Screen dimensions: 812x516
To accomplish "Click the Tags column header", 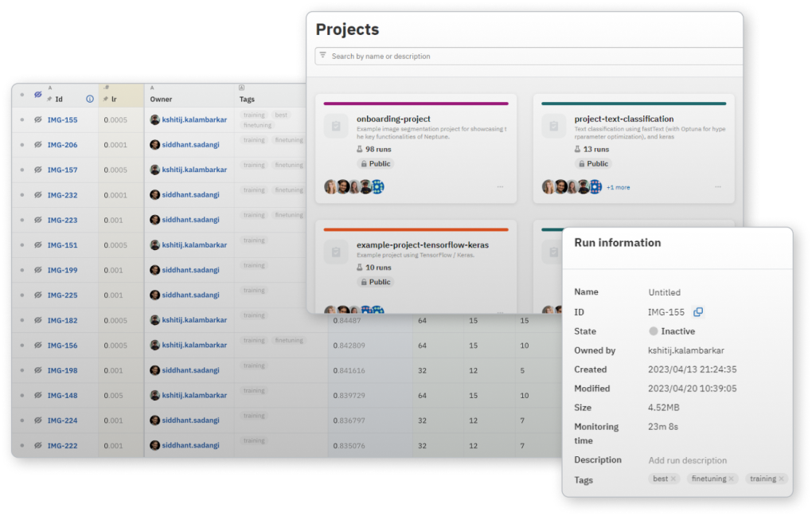I will tap(248, 100).
